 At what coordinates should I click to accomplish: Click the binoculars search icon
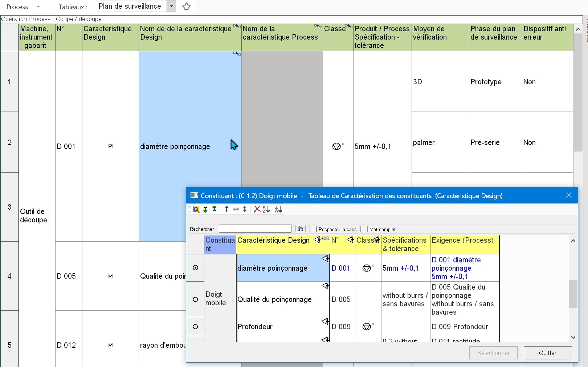[x=300, y=229]
